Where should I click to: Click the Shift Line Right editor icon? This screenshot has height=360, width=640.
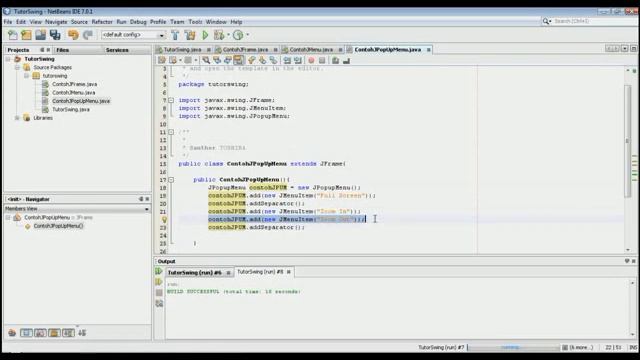[x=298, y=60]
